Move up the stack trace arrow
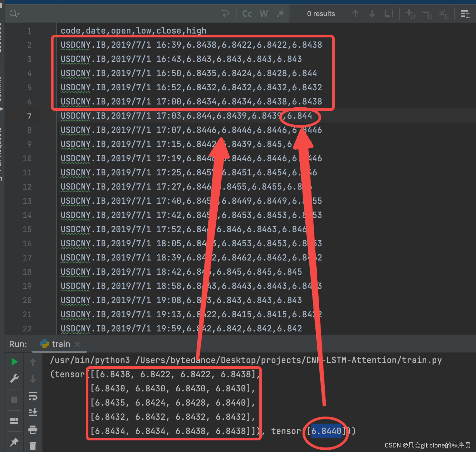Viewport: 476px width, 452px height. pos(33,362)
